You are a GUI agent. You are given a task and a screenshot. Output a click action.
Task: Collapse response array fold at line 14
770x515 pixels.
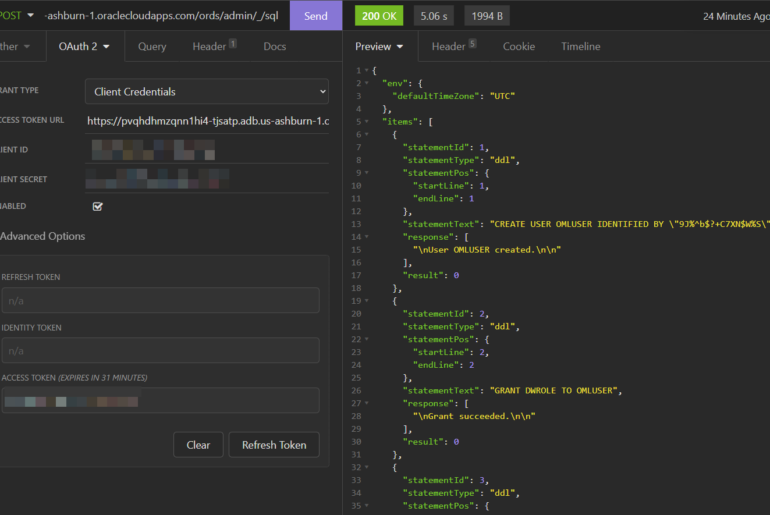tap(366, 237)
